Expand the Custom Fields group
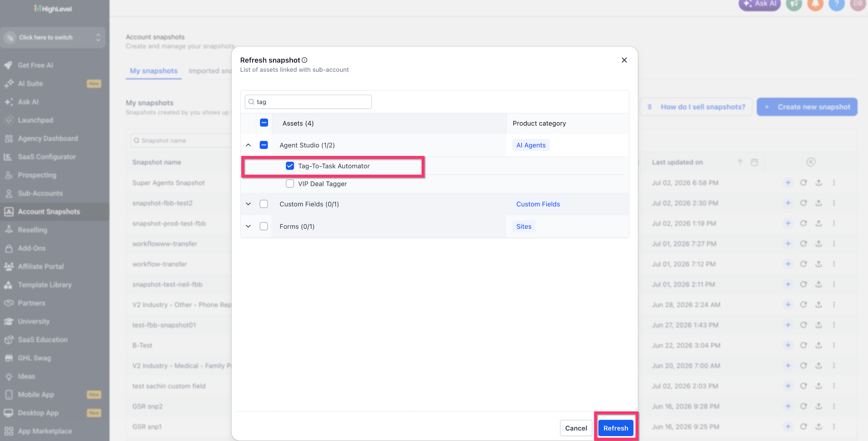 248,204
